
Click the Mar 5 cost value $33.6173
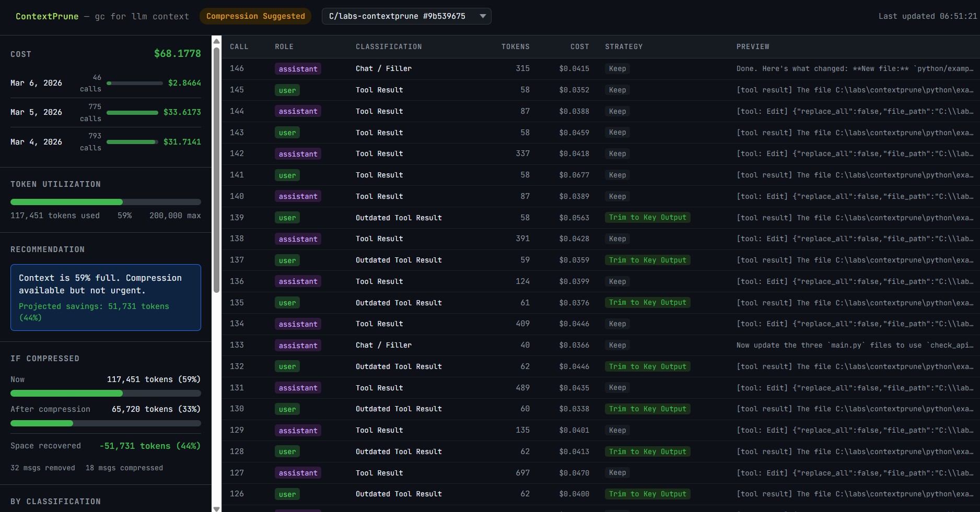coord(182,112)
